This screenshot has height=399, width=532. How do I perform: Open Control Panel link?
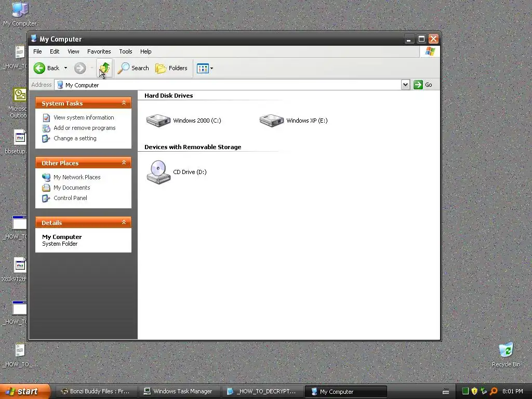70,198
